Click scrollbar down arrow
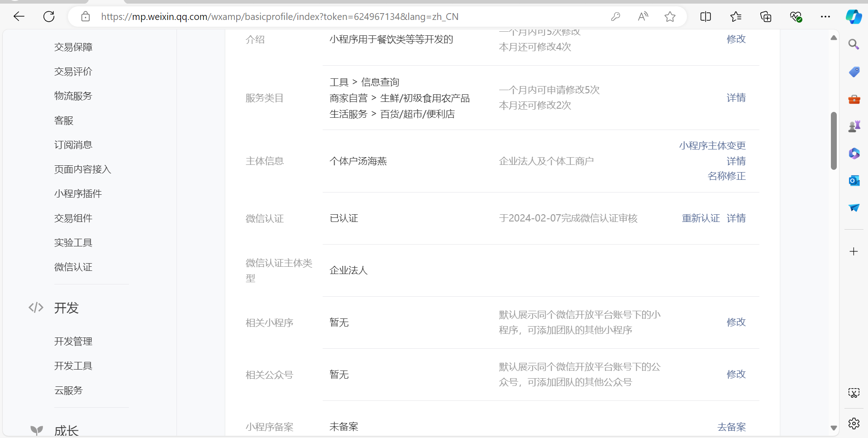The height and width of the screenshot is (438, 868). [834, 428]
